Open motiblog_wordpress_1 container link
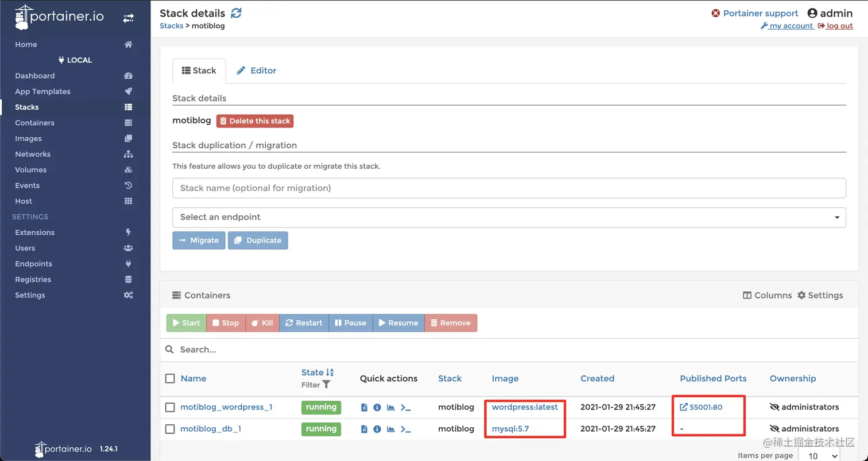Viewport: 868px width, 461px height. pyautogui.click(x=226, y=407)
